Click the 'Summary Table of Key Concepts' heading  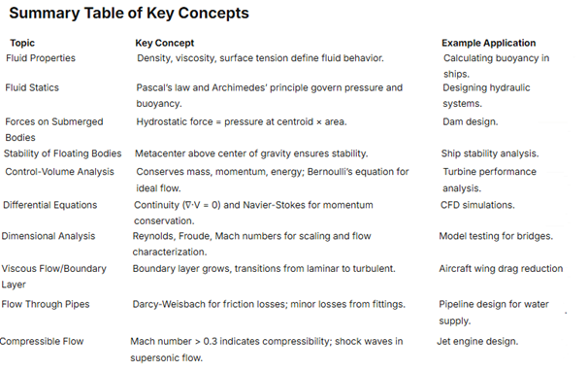coord(129,14)
